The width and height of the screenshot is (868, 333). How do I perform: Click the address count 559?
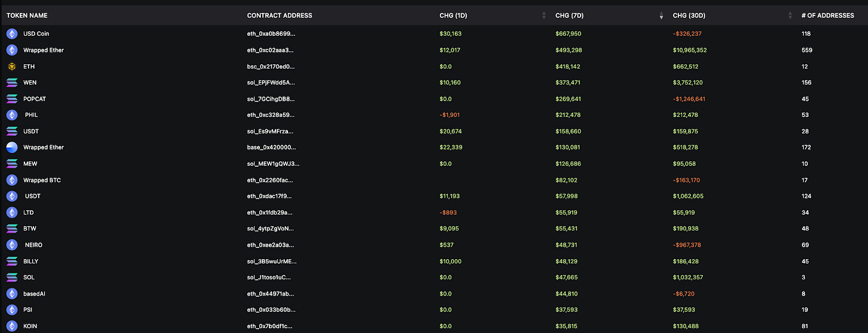[x=807, y=50]
